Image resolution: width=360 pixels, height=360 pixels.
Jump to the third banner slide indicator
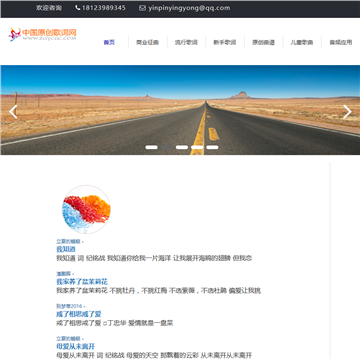pos(182,147)
